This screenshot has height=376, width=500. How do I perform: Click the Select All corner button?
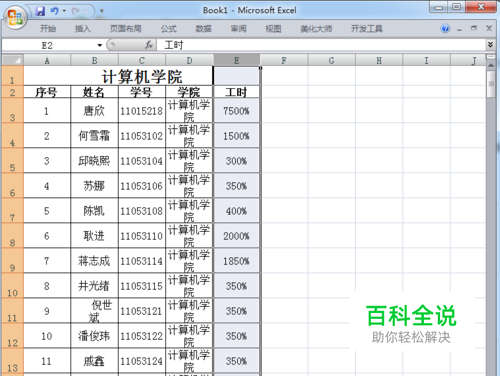13,60
